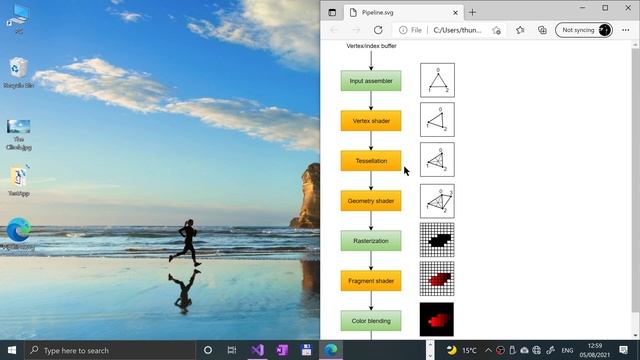
Task: Open Task View on the taskbar
Action: coord(232,350)
